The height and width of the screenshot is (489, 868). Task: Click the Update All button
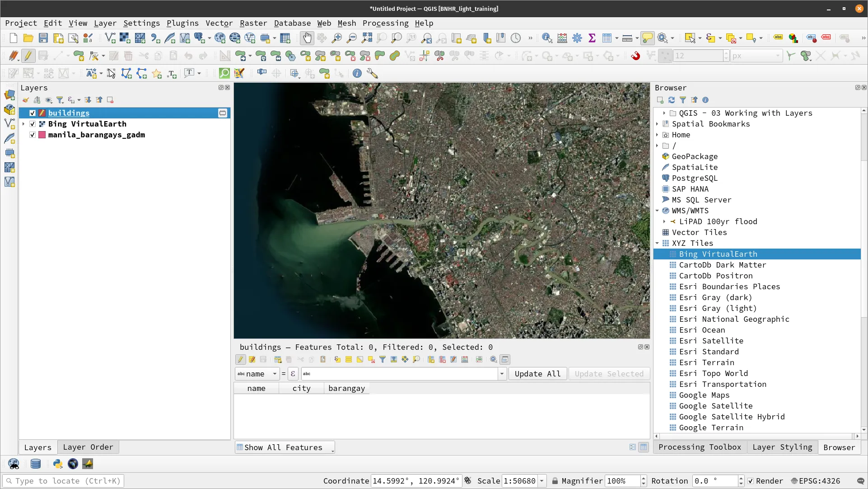537,374
